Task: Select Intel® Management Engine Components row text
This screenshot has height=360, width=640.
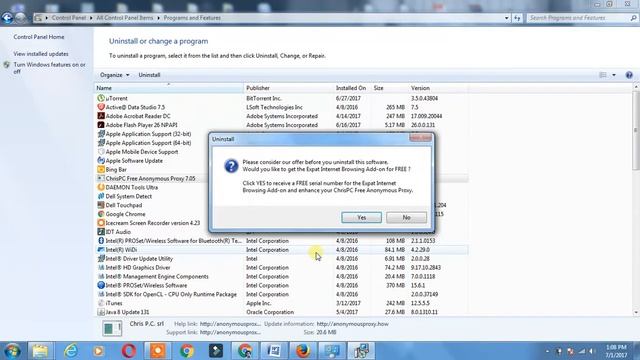Action: 157,277
